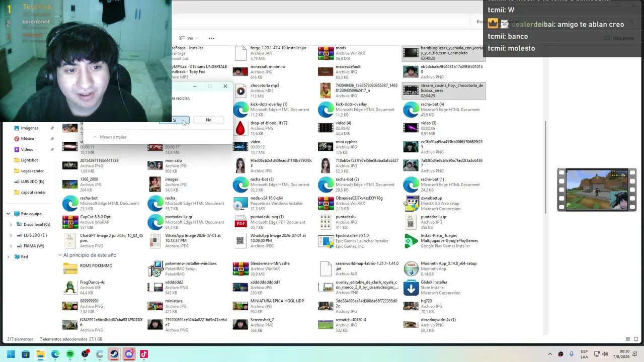Select the FrogDance-4x GIF thumbnail
The width and height of the screenshot is (644, 362).
(70, 287)
